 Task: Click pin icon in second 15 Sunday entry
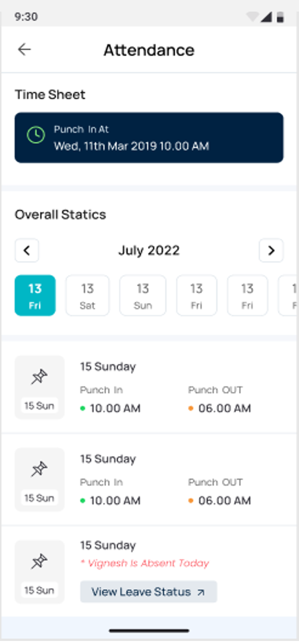39,470
